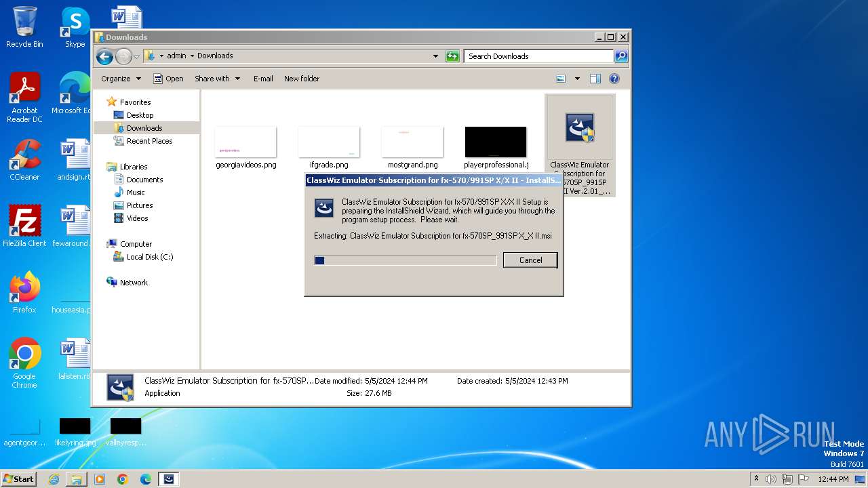Open the view options dropdown arrow
Image resolution: width=868 pixels, height=488 pixels.
point(577,79)
